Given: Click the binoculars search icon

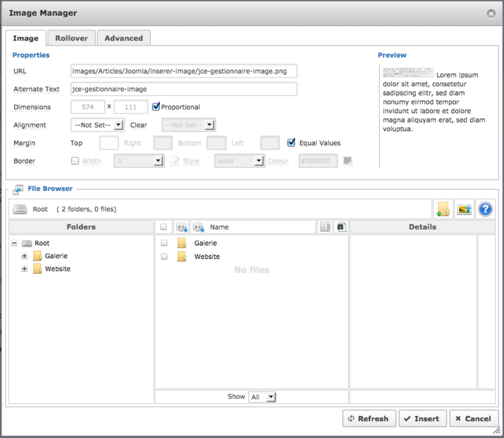Looking at the screenshot, I should pos(341,227).
